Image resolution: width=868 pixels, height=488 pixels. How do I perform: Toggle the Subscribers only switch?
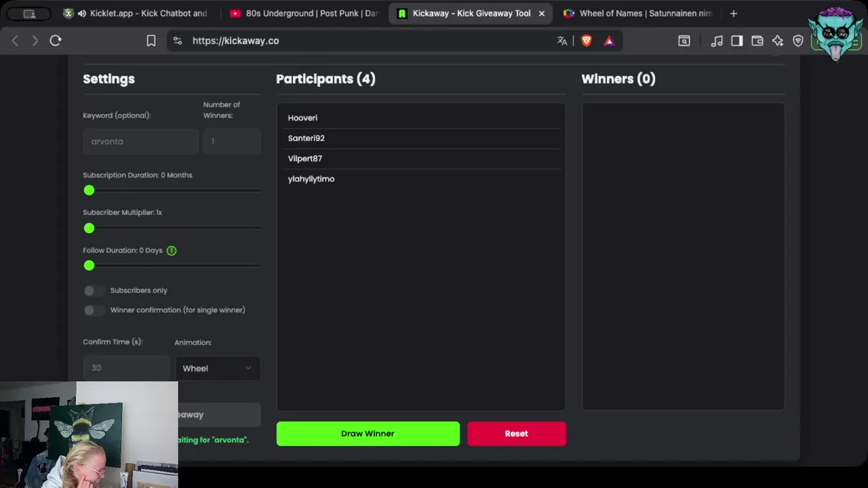pos(94,290)
